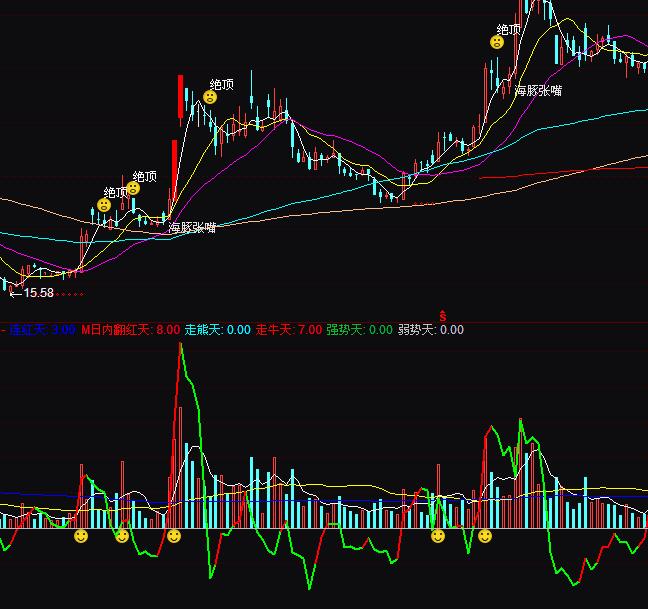
Task: Select the M日内翻红天 indicator label
Action: [117, 330]
